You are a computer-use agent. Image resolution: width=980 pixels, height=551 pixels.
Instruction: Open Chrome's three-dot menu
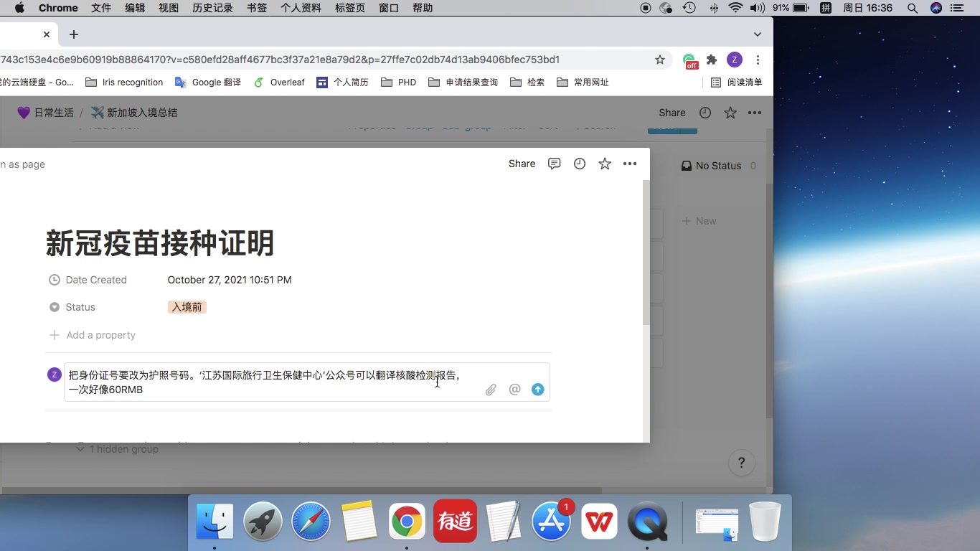758,60
